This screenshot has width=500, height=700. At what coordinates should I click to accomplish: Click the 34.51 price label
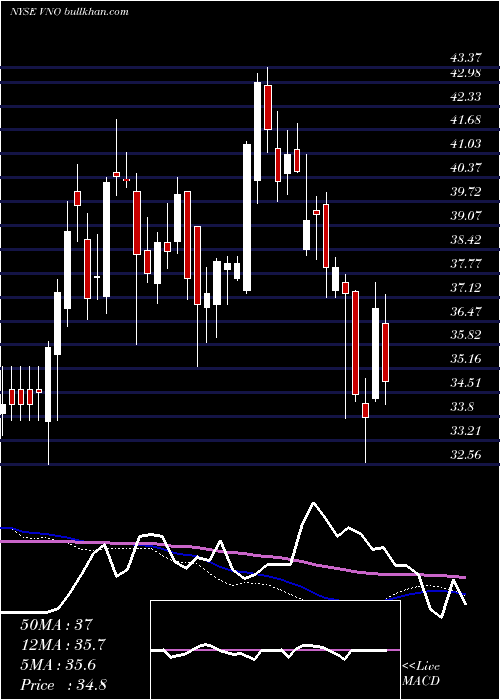(466, 383)
